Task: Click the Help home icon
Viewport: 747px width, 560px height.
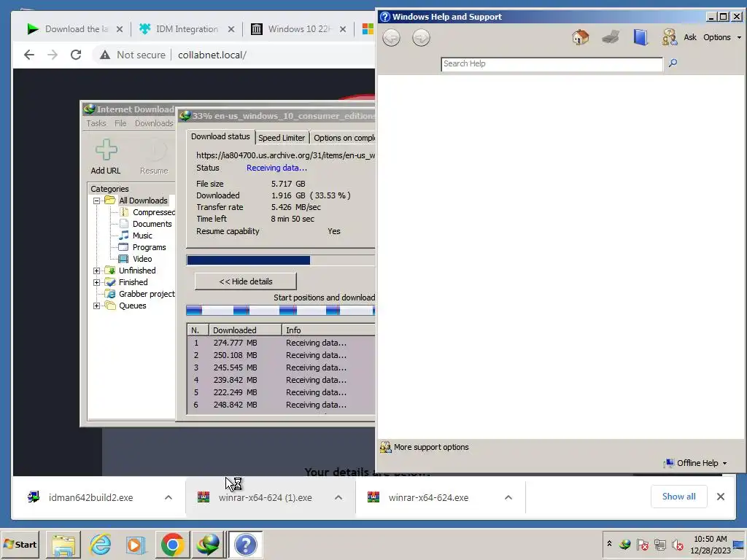Action: [x=580, y=37]
